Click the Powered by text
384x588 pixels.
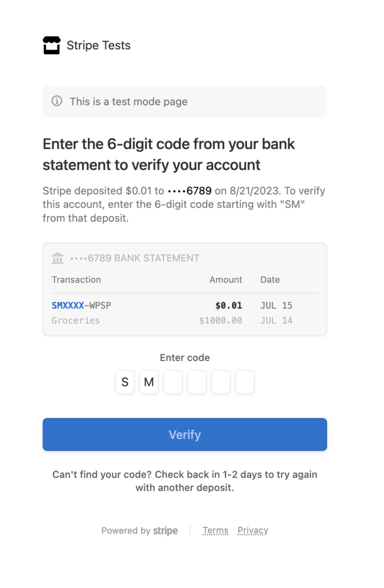pos(126,530)
